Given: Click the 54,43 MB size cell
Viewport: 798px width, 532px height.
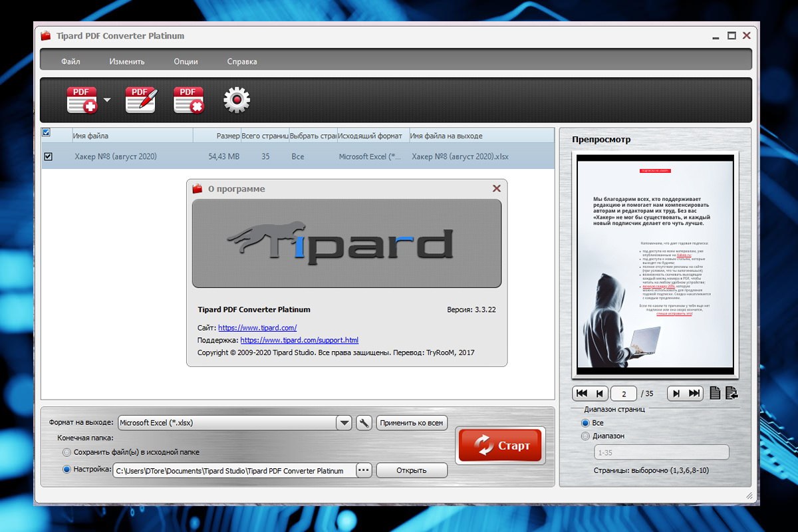Looking at the screenshot, I should (223, 157).
